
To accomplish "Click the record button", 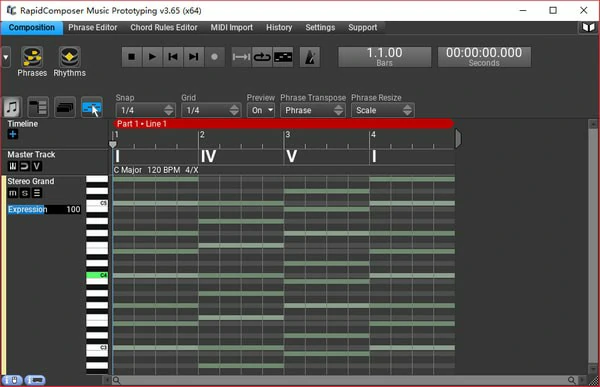I will 214,57.
